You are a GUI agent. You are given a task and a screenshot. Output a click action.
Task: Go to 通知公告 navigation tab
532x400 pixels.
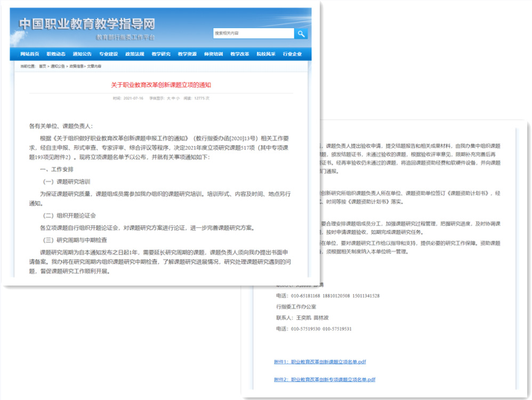pos(82,54)
